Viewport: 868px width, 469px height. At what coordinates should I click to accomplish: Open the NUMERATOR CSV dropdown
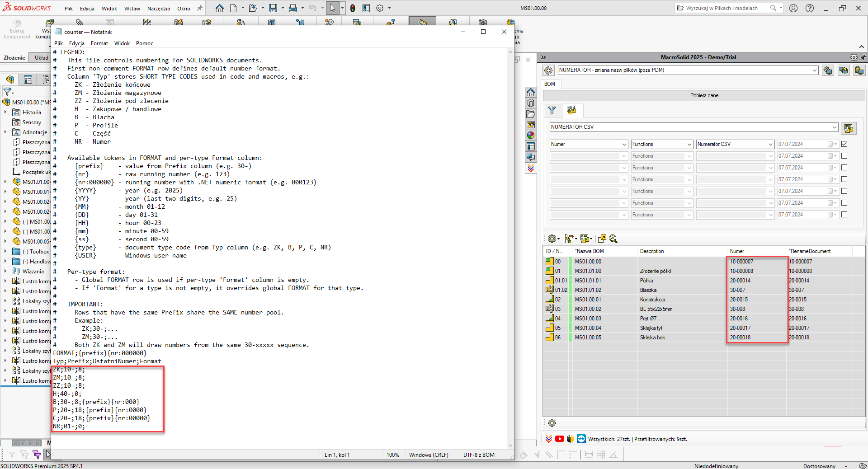[x=834, y=127]
